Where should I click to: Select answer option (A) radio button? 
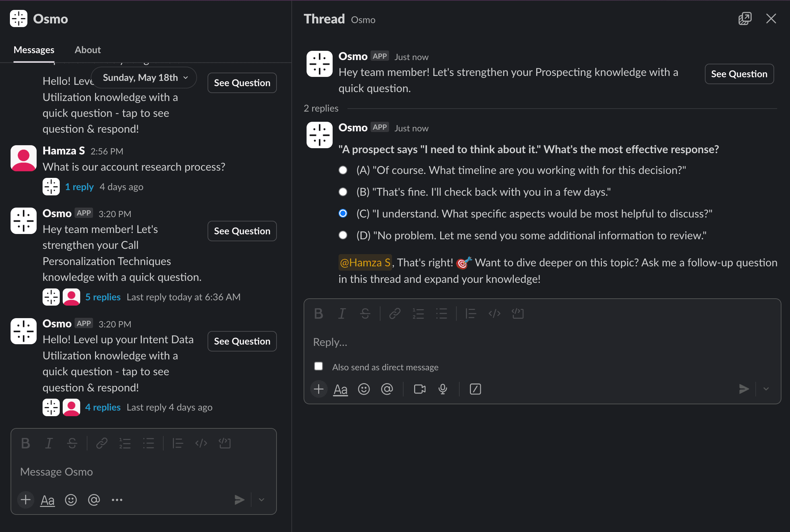click(x=343, y=170)
